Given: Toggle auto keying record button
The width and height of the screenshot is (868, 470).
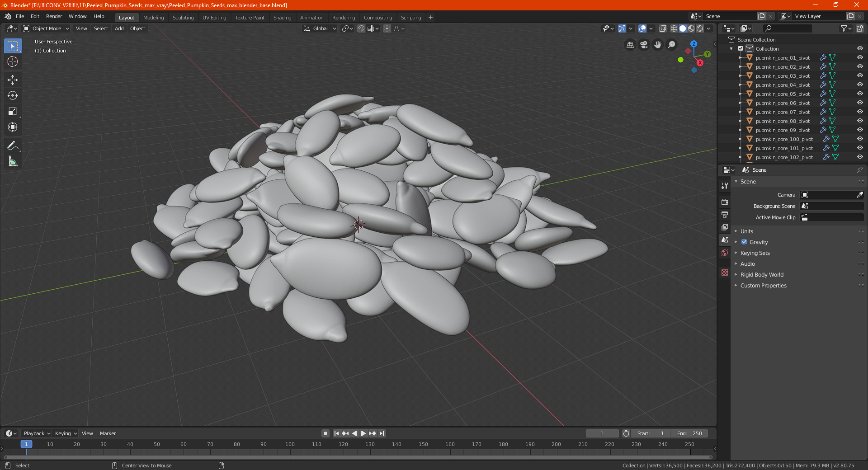Looking at the screenshot, I should (x=325, y=433).
